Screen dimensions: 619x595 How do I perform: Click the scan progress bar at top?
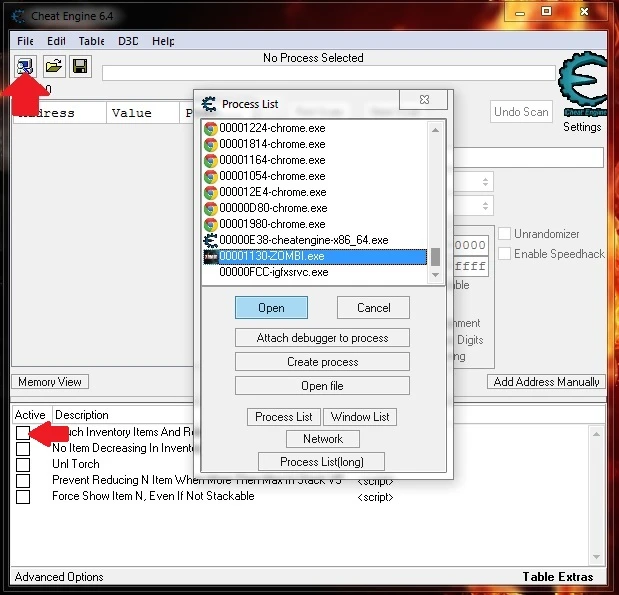[x=329, y=73]
